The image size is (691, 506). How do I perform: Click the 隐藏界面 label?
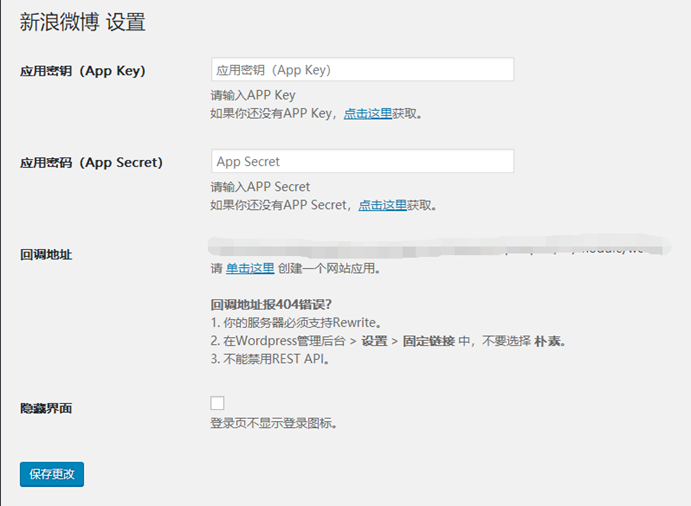pyautogui.click(x=46, y=409)
